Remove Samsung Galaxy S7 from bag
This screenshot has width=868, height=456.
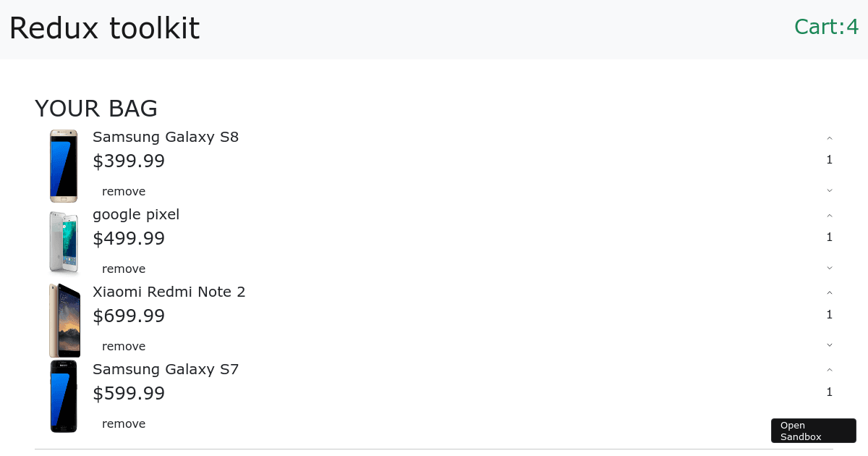(x=124, y=423)
